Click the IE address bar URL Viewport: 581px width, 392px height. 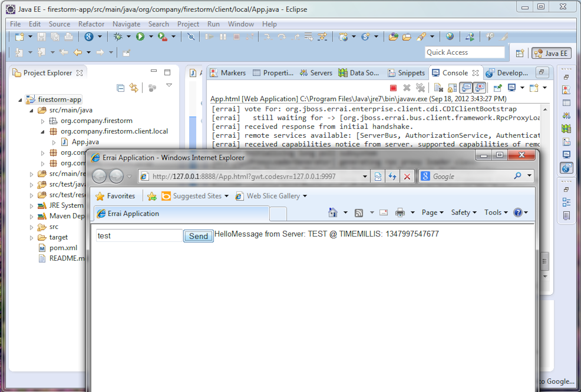[x=244, y=177]
